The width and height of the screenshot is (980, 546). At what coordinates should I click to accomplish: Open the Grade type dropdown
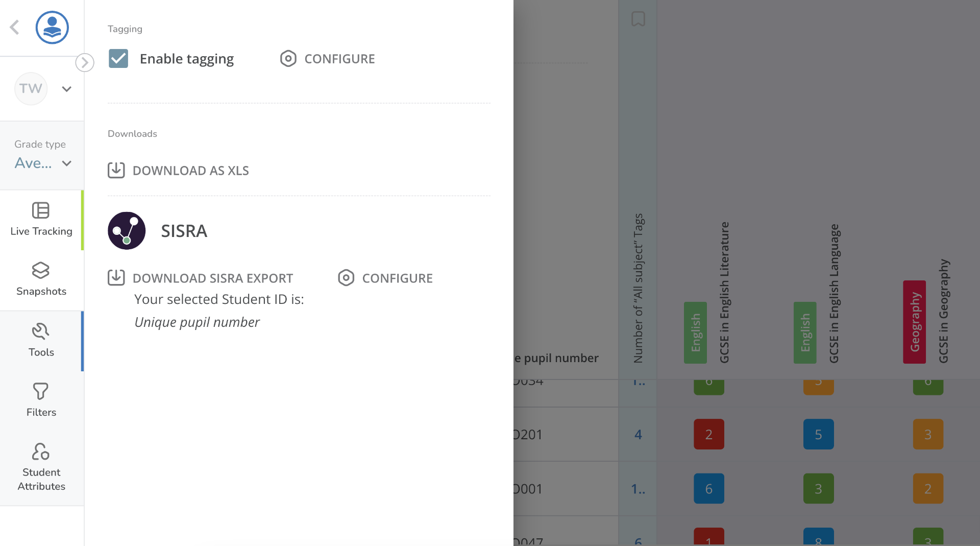click(43, 163)
